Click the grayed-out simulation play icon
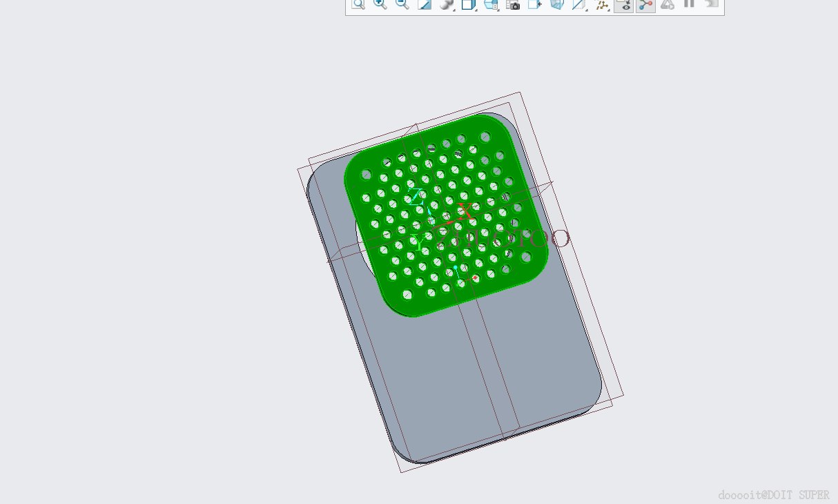This screenshot has height=504, width=838. 667,4
